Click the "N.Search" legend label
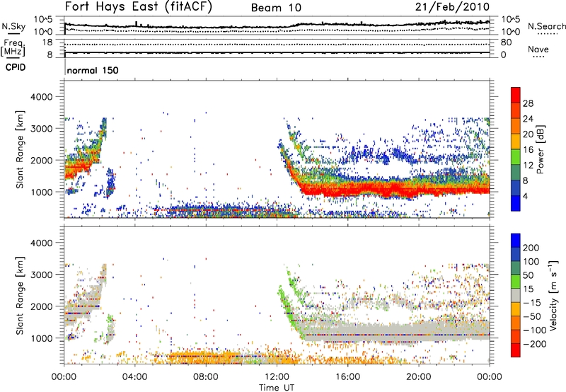 coord(546,26)
